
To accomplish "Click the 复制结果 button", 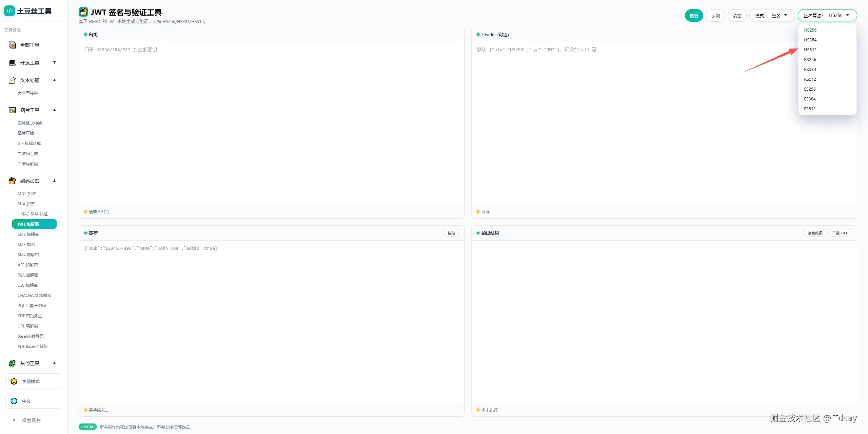I will point(814,233).
